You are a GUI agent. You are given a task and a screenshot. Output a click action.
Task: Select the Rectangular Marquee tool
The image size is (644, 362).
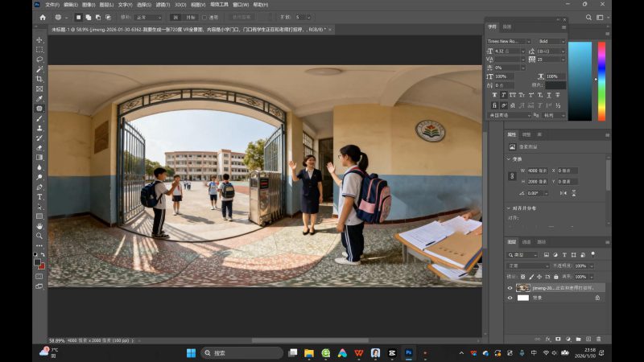tap(39, 50)
